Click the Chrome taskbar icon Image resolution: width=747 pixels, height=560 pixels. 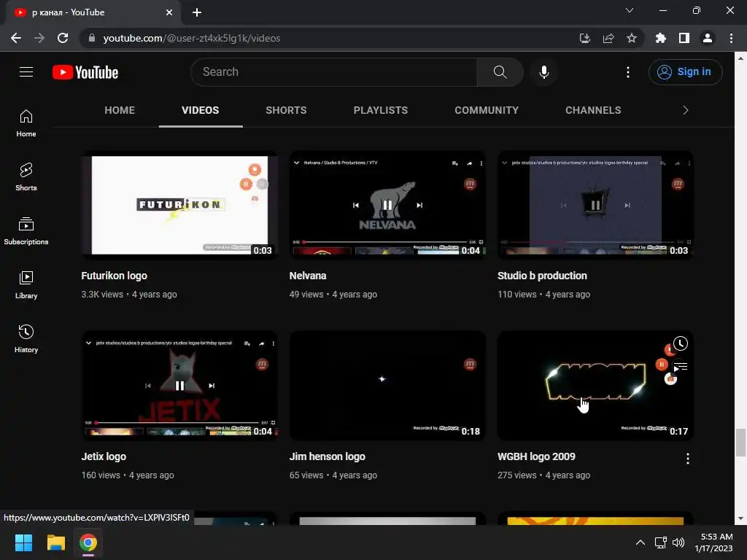tap(88, 542)
